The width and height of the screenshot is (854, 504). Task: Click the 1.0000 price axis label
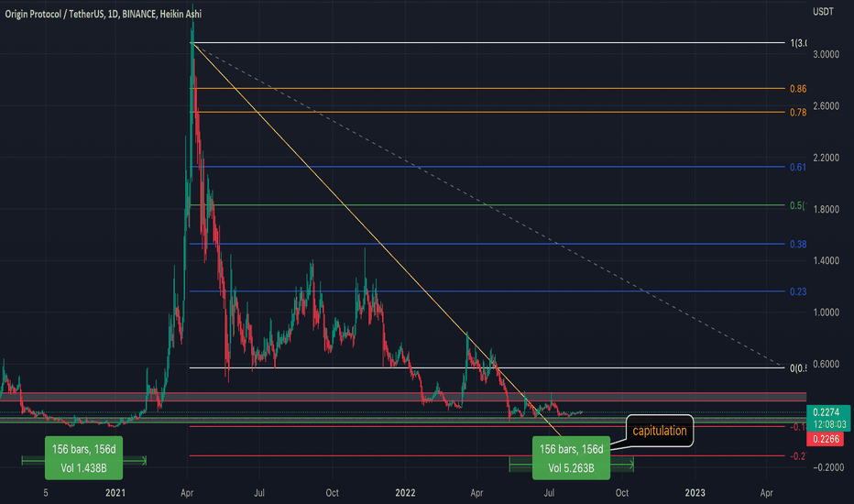click(x=826, y=312)
